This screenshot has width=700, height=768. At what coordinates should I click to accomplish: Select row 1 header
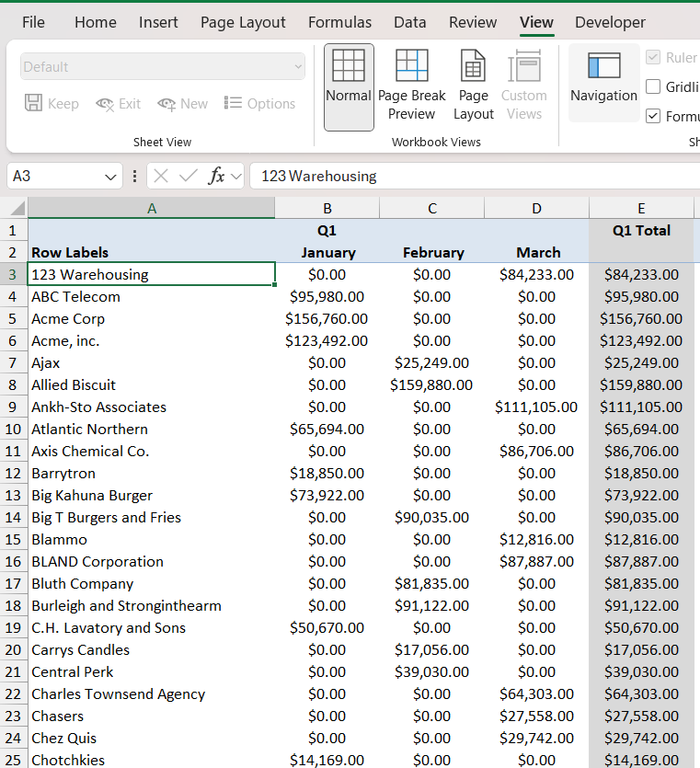(13, 230)
